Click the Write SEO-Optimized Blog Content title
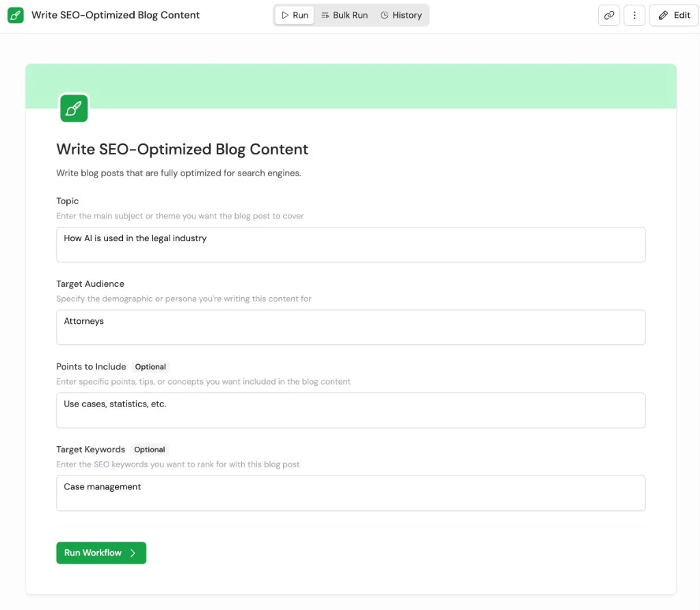The image size is (700, 610). [x=182, y=149]
